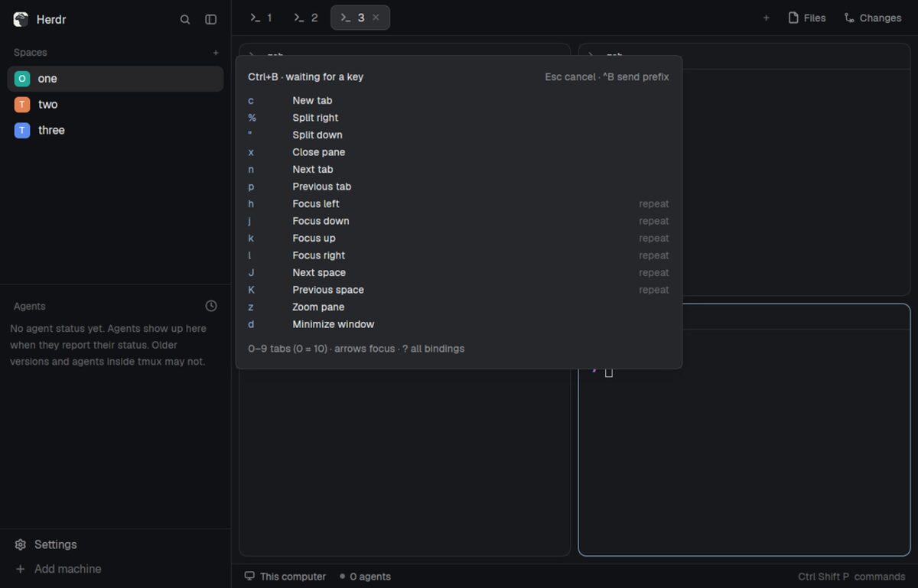This screenshot has height=588, width=918.
Task: Choose Previous space binding
Action: point(458,290)
